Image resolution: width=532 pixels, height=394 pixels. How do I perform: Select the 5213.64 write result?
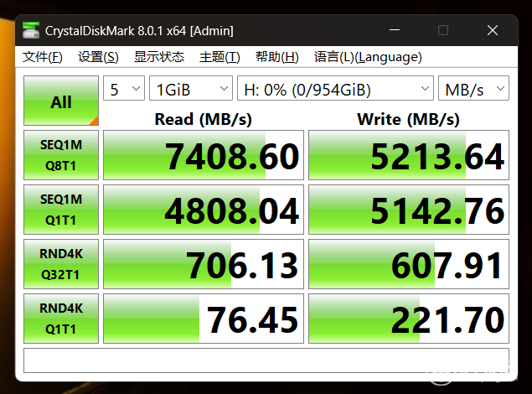[x=409, y=155]
